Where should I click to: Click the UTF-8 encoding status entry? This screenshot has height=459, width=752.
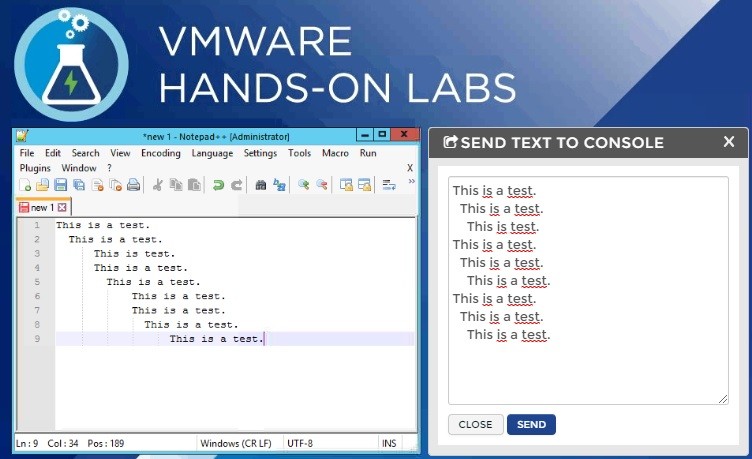point(300,443)
